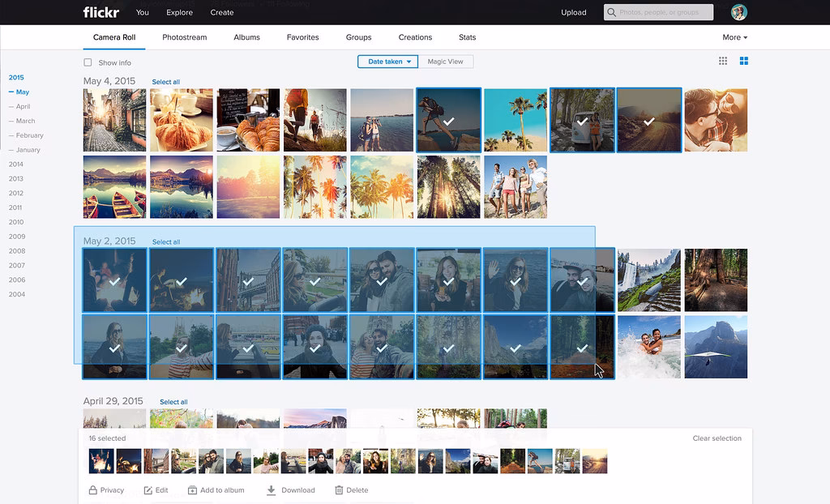
Task: Click Clear selection
Action: 717,438
